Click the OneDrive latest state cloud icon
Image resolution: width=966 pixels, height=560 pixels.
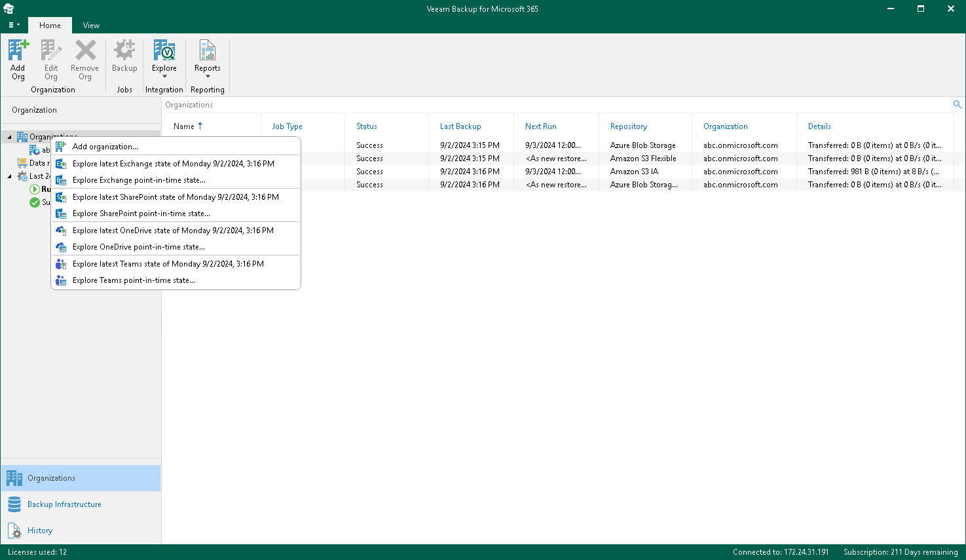pyautogui.click(x=61, y=231)
